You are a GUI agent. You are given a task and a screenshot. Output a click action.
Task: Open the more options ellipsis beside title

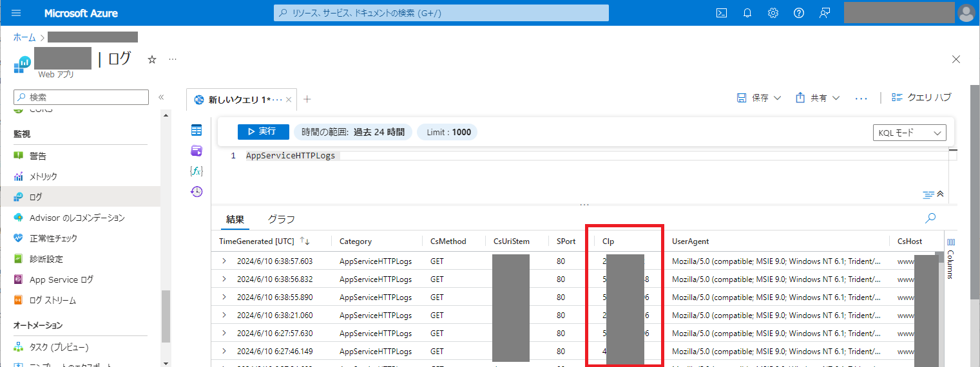(173, 59)
